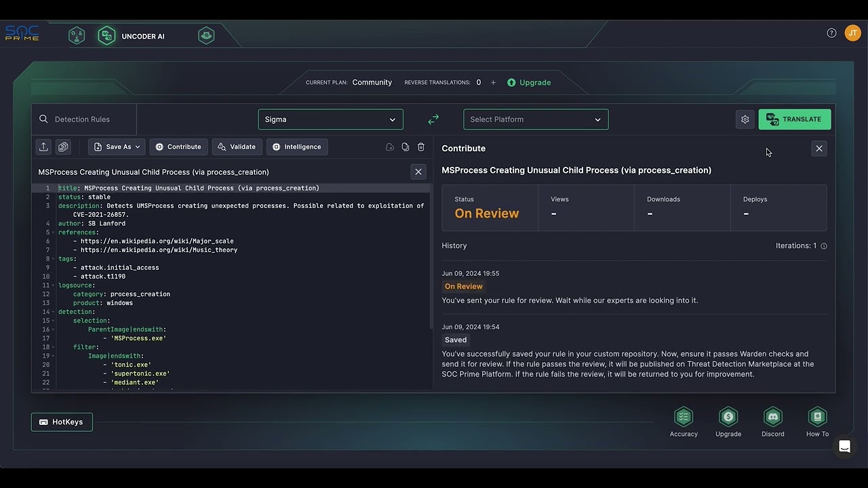Open the Select Platform dropdown
868x488 pixels.
point(536,119)
